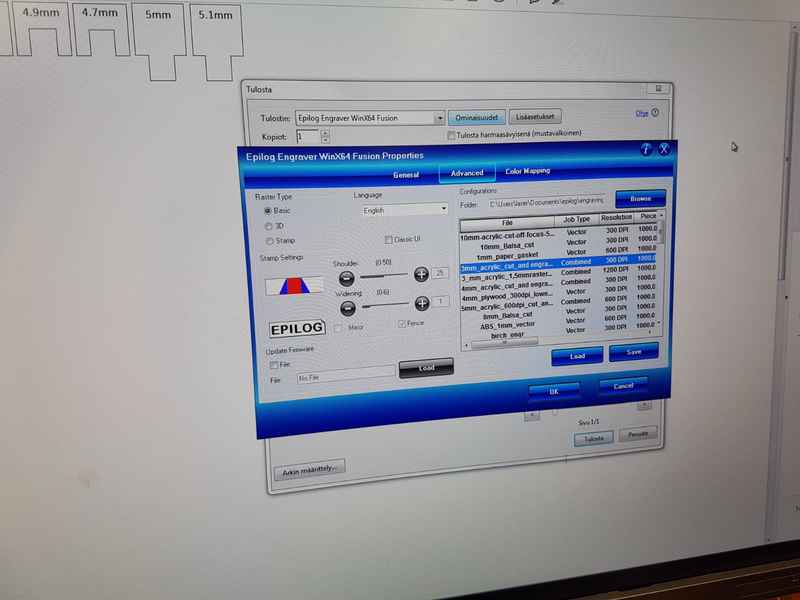The height and width of the screenshot is (600, 800).
Task: Open the Ohje help link
Action: pos(642,113)
